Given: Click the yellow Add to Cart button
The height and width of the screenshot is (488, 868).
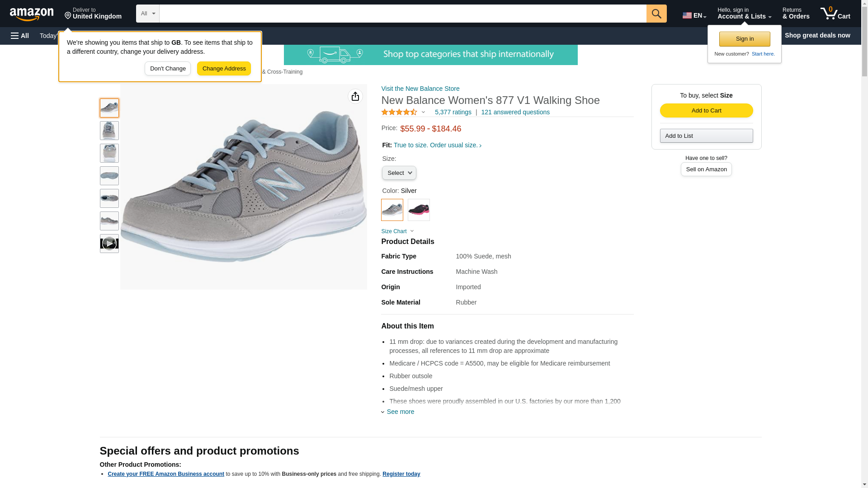Looking at the screenshot, I should pyautogui.click(x=706, y=111).
